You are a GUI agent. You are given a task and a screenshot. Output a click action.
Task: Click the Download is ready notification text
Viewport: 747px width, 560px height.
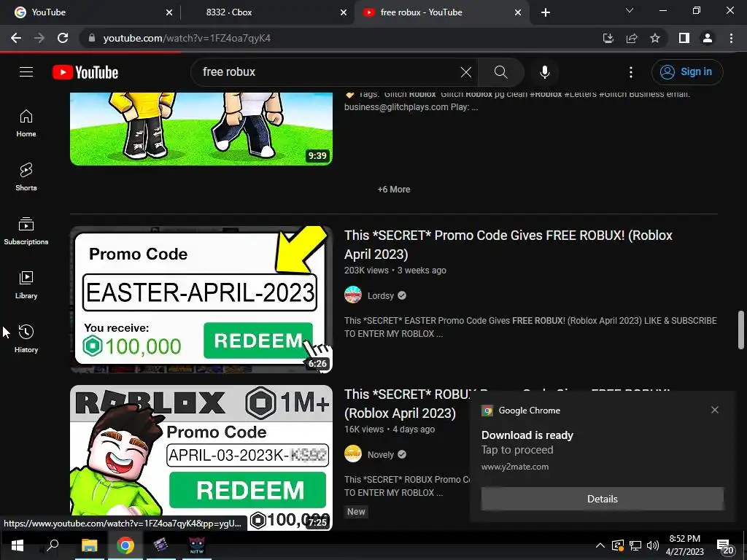(527, 435)
